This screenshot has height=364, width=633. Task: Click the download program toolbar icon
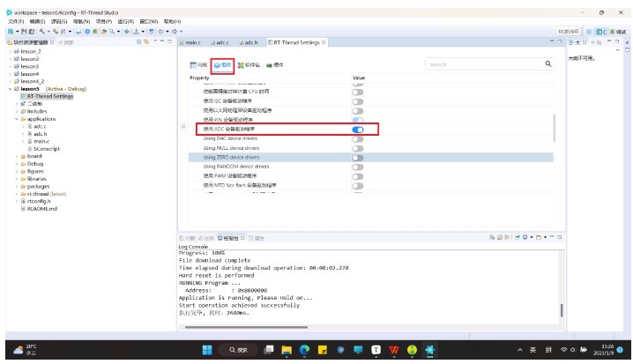click(136, 32)
